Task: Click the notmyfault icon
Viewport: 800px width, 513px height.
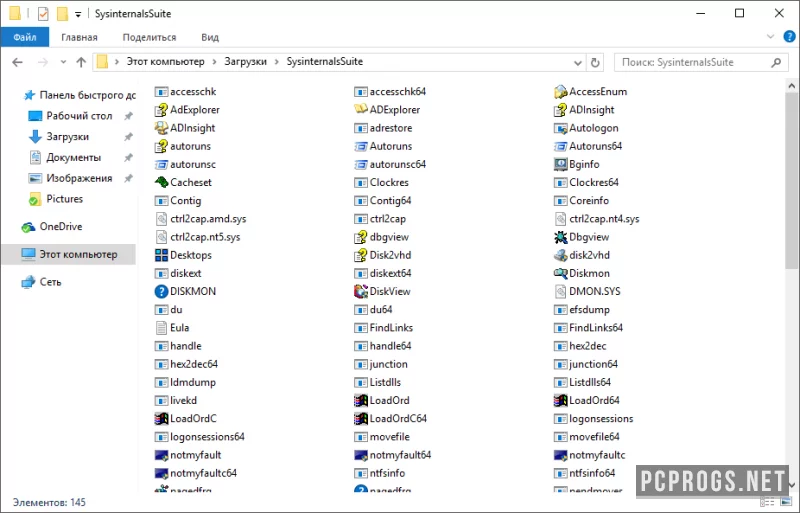Action: pyautogui.click(x=161, y=455)
